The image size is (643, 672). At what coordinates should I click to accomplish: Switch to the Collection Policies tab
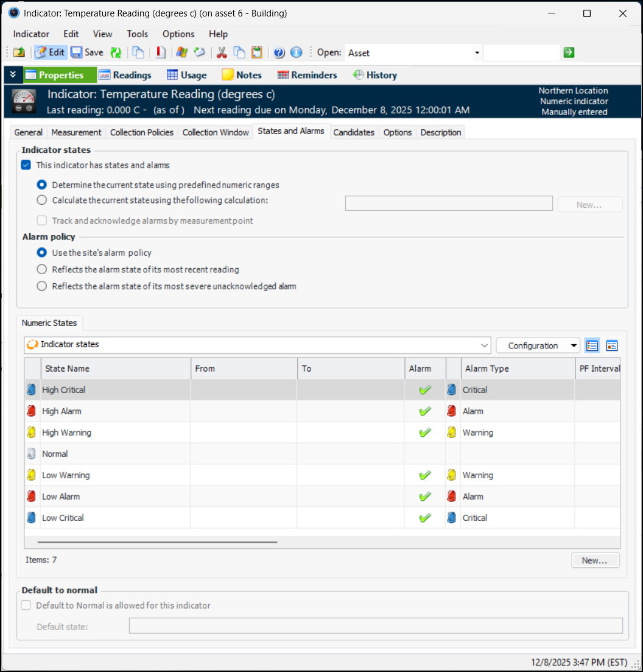tap(142, 132)
